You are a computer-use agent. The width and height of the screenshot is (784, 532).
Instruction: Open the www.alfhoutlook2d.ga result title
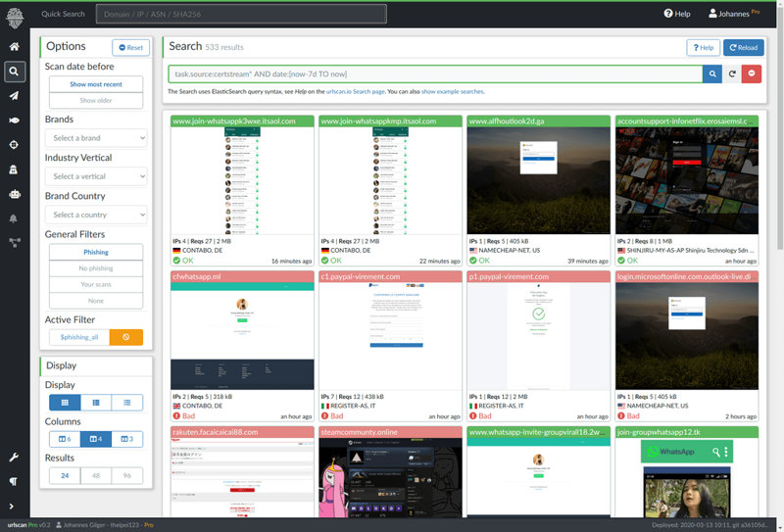pyautogui.click(x=507, y=121)
